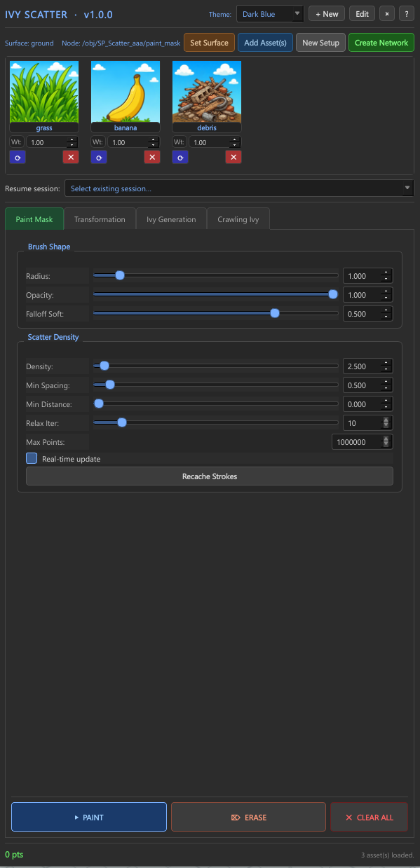Remove the debris asset with red X
Screen dimensions: 420x868
pos(233,158)
